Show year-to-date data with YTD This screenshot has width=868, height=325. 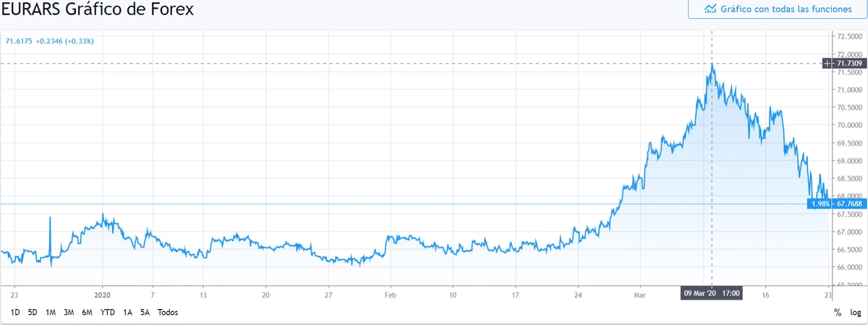coord(107,313)
